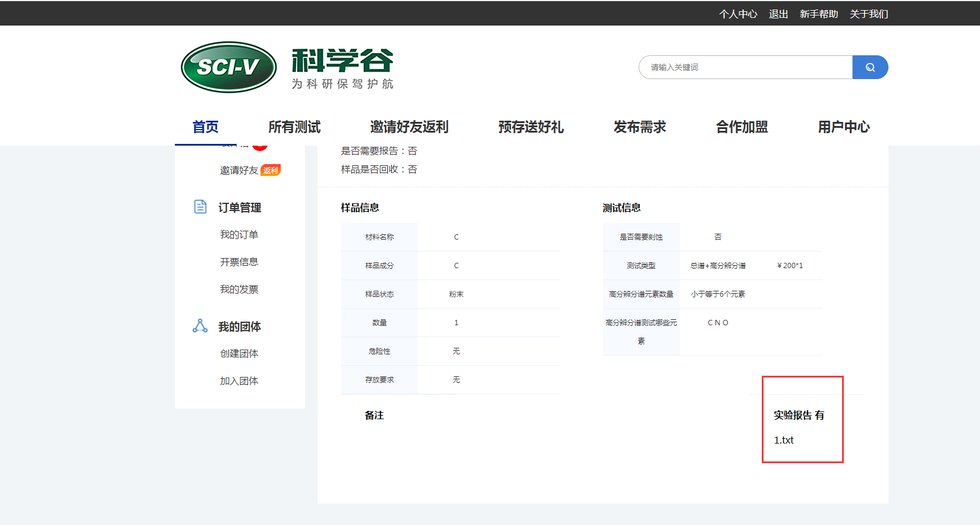Click the blue search magnifier button
980x525 pixels.
[869, 67]
